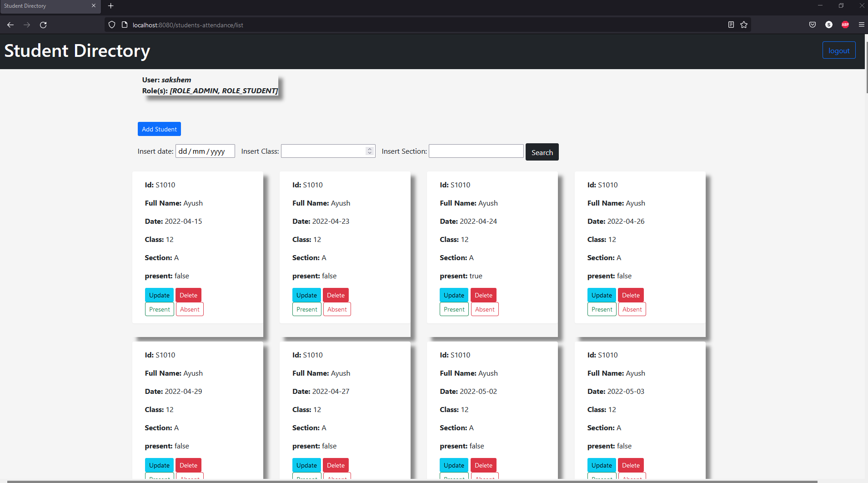Open the Adblock Plus extension

pos(846,25)
